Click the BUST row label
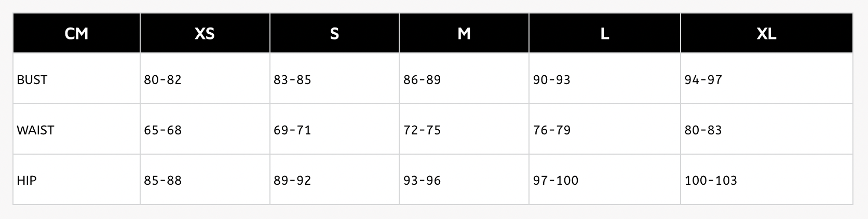 32,80
